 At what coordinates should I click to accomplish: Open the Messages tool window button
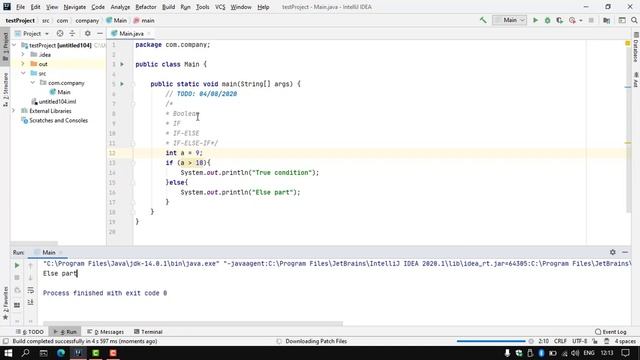click(105, 331)
